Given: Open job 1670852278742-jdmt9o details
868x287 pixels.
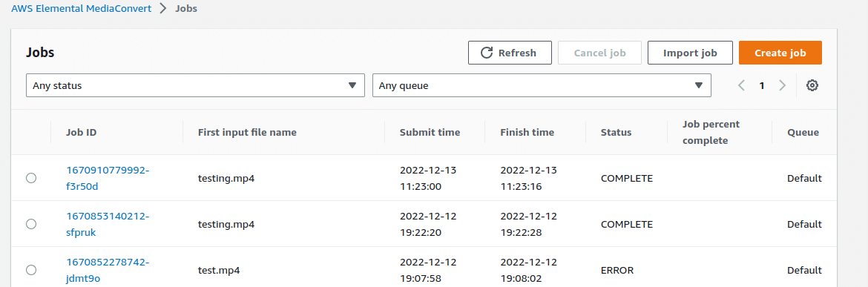Looking at the screenshot, I should (108, 270).
